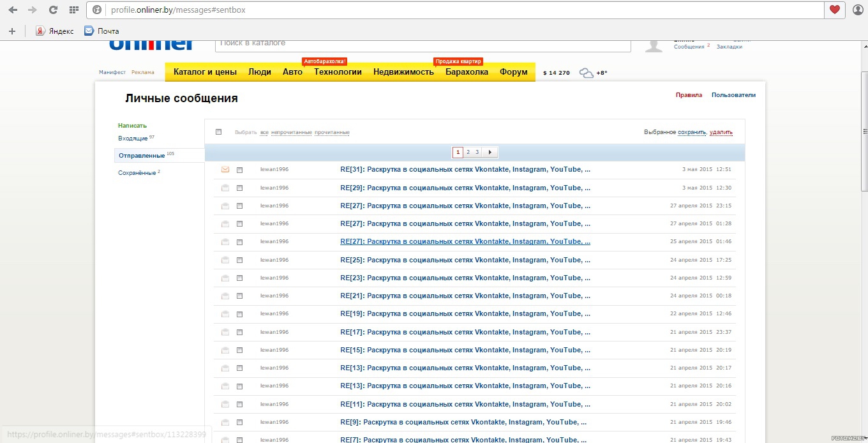This screenshot has height=443, width=868.
Task: Open the Правила link
Action: (x=689, y=95)
